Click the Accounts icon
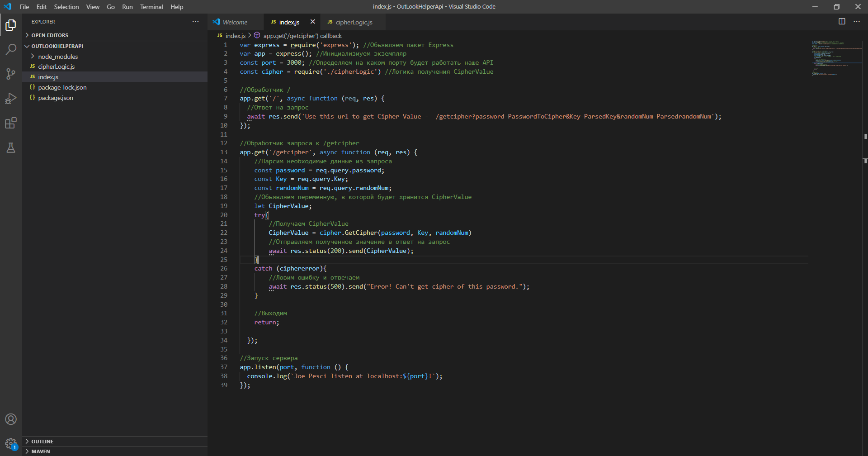 tap(11, 419)
